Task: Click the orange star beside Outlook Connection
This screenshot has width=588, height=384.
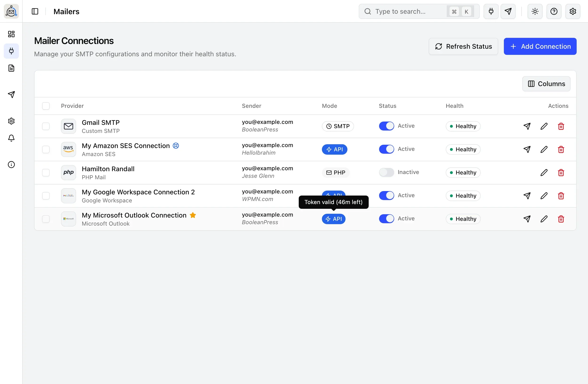Action: tap(193, 215)
